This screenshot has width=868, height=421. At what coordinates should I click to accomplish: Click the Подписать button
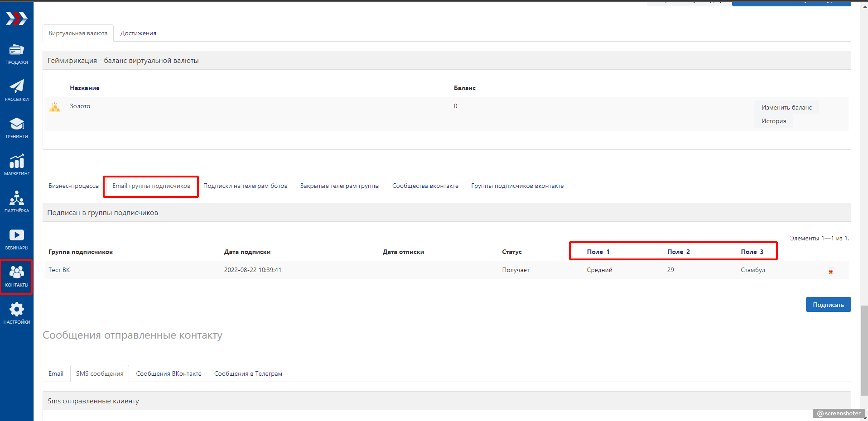[x=828, y=305]
